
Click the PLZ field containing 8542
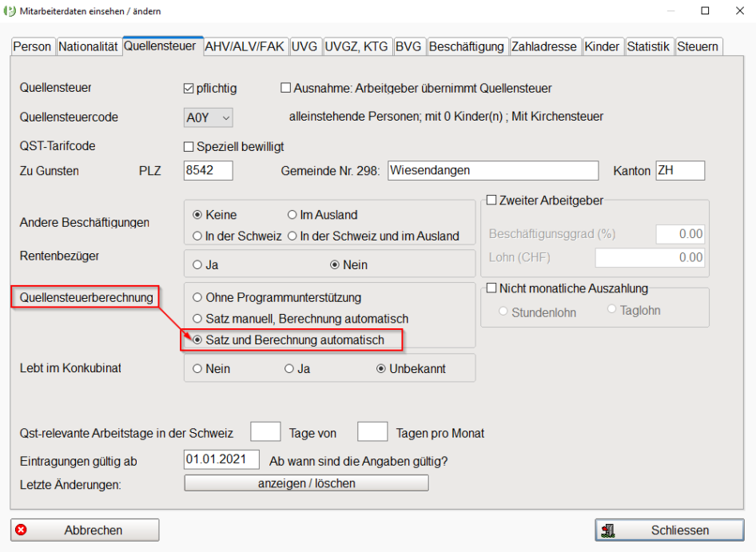[x=209, y=171]
